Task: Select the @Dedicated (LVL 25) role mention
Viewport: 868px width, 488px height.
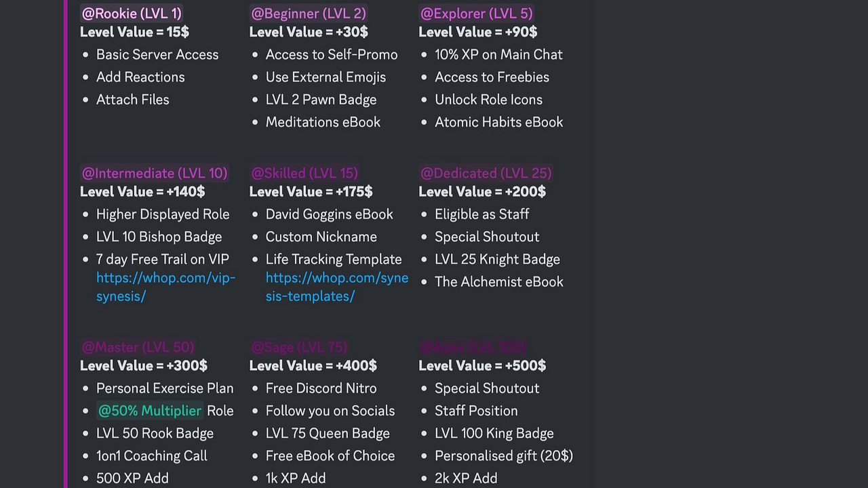Action: [x=486, y=174]
